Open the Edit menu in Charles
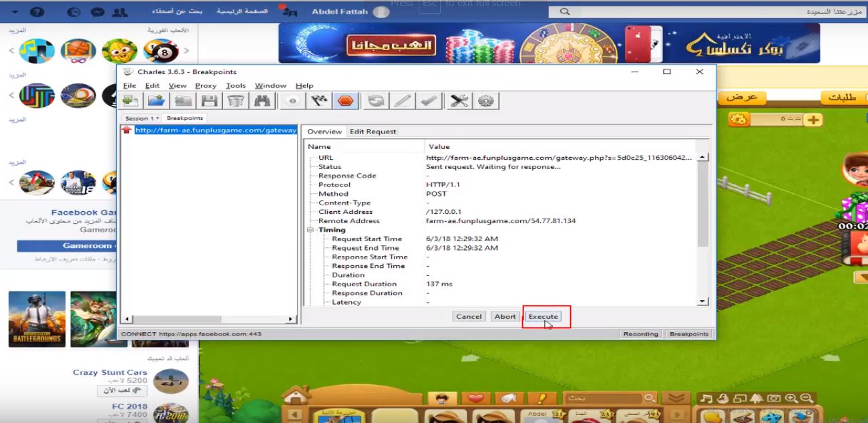Screen dimensions: 868x423 tap(152, 86)
